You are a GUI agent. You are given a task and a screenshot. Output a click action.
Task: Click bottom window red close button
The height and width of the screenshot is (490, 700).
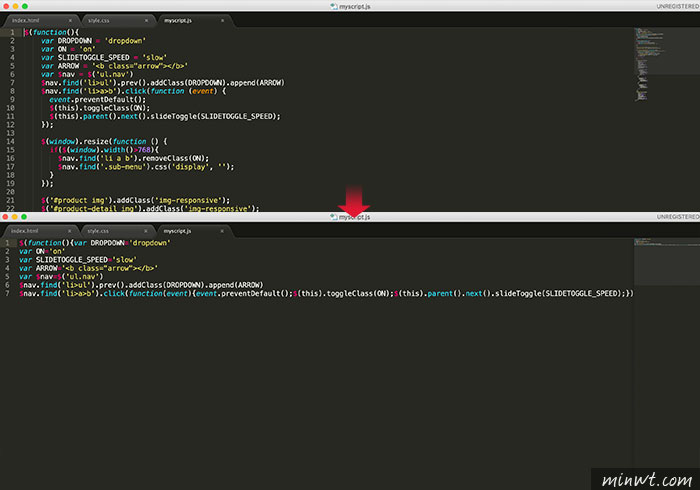[x=5, y=217]
